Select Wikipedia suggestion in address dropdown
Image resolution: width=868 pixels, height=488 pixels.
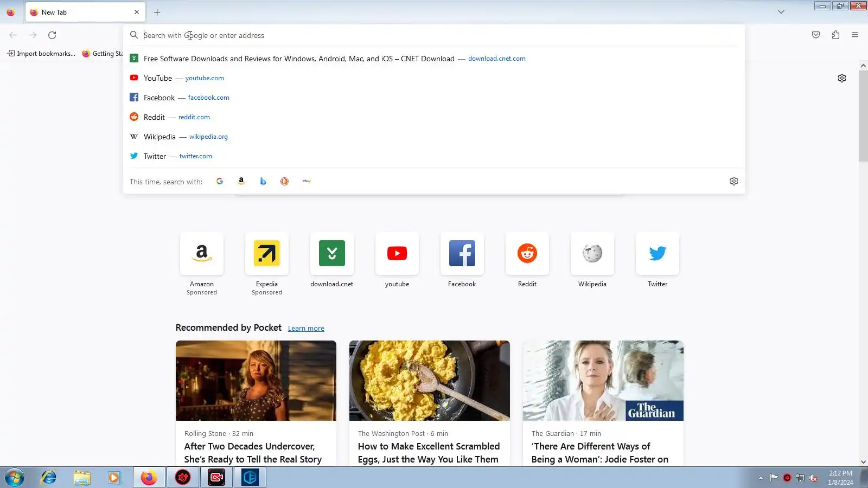pyautogui.click(x=434, y=137)
